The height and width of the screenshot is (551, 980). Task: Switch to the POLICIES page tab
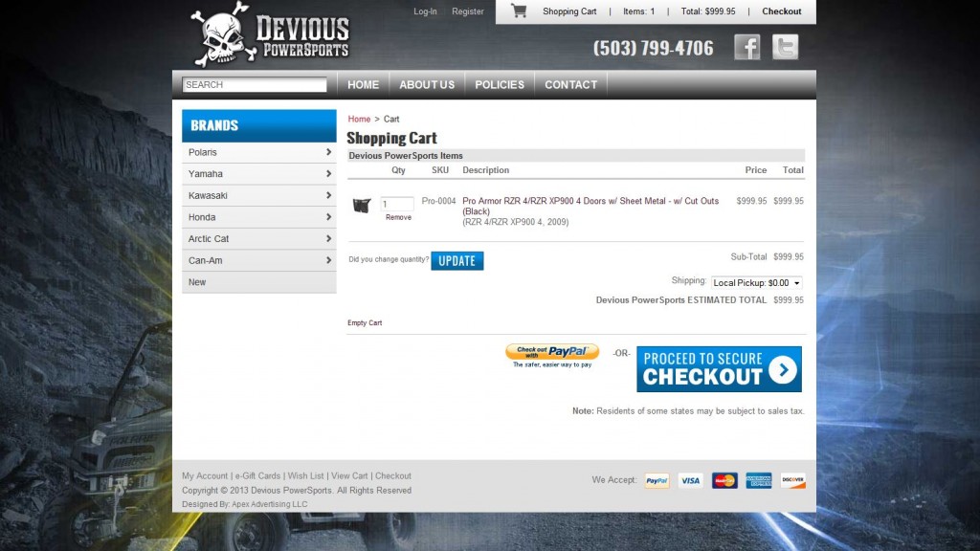499,84
